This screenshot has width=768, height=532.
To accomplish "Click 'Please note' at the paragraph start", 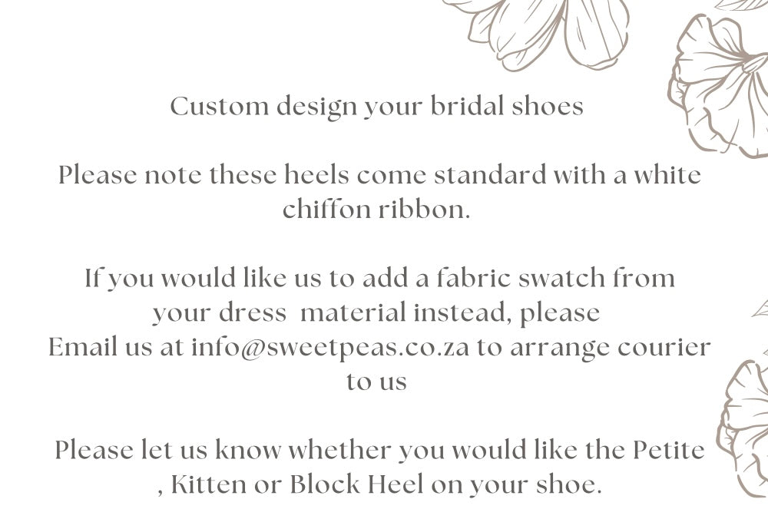I will 130,175.
